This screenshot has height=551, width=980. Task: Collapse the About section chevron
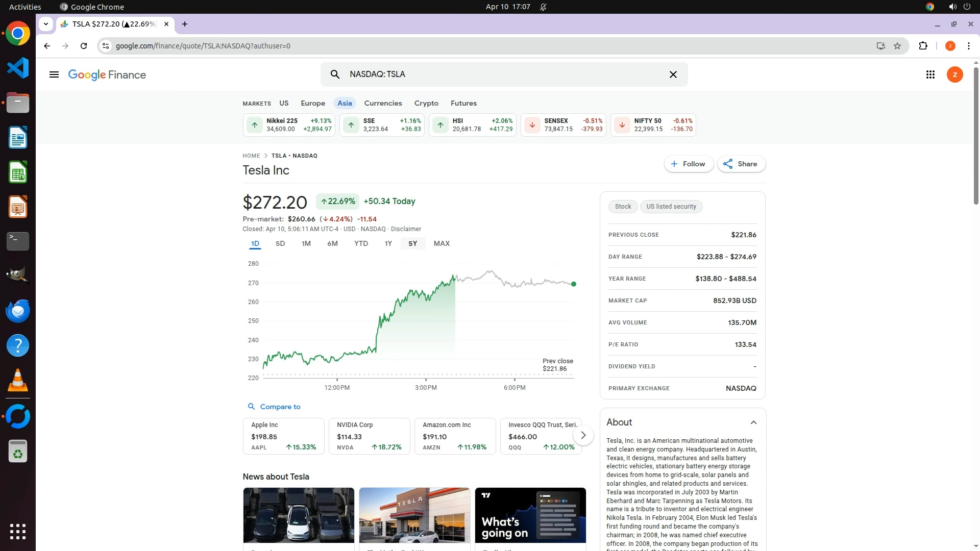click(753, 422)
